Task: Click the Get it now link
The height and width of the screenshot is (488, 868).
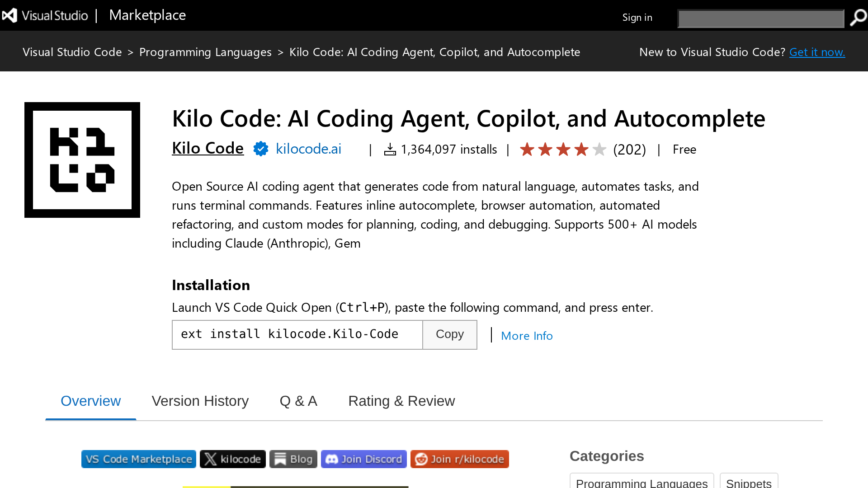Action: pyautogui.click(x=817, y=52)
